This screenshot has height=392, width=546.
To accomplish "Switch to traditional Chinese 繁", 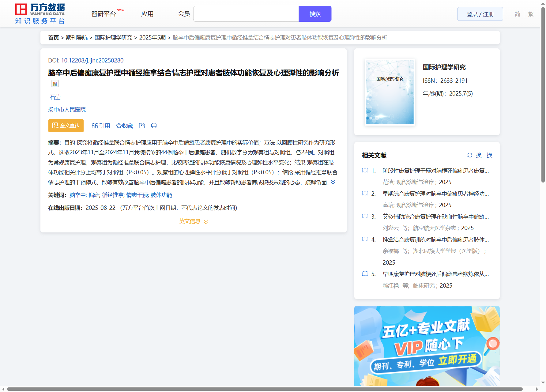I will pyautogui.click(x=531, y=14).
